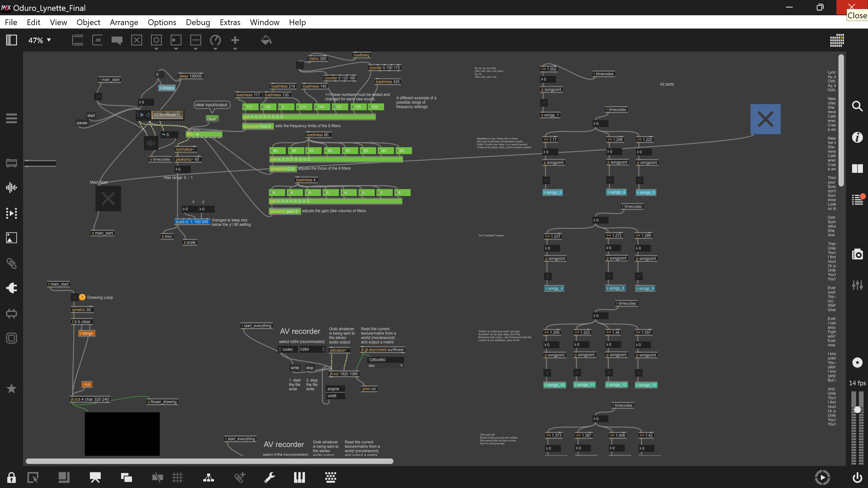The height and width of the screenshot is (488, 868).
Task: Enable presentation mode icon in bottom toolbar
Action: (95, 477)
